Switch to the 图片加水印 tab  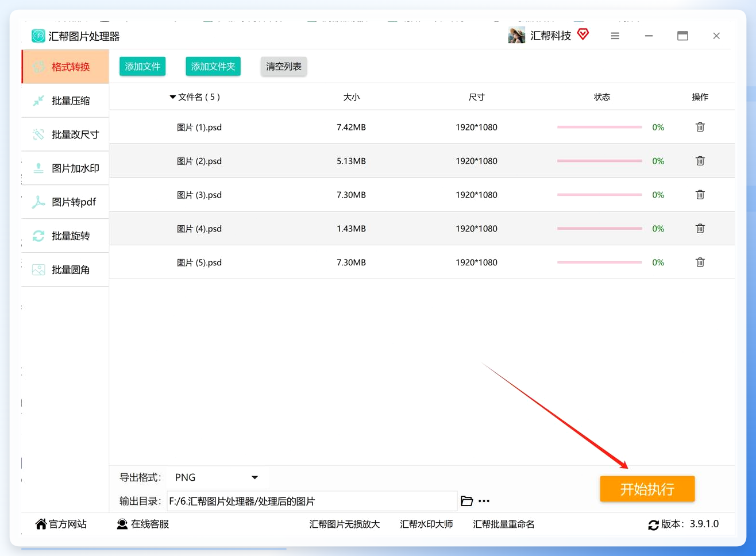click(x=65, y=168)
